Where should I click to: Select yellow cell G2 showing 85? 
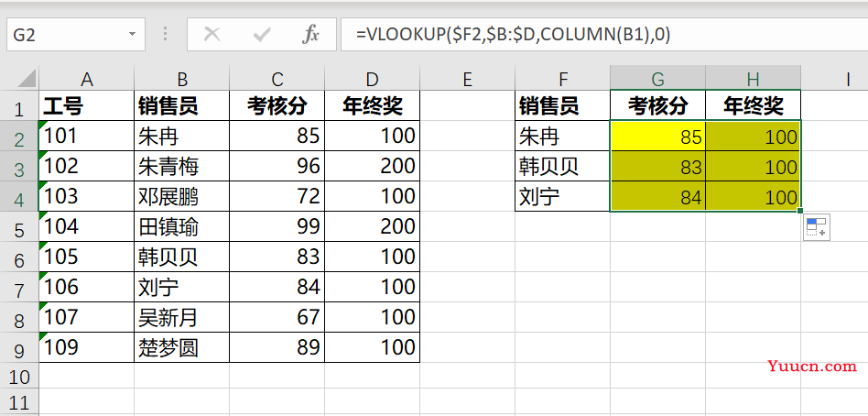pos(657,136)
